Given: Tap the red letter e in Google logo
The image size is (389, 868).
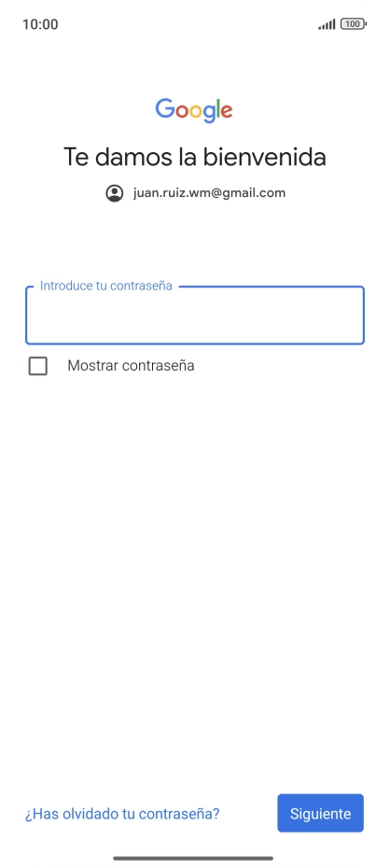Looking at the screenshot, I should [226, 112].
